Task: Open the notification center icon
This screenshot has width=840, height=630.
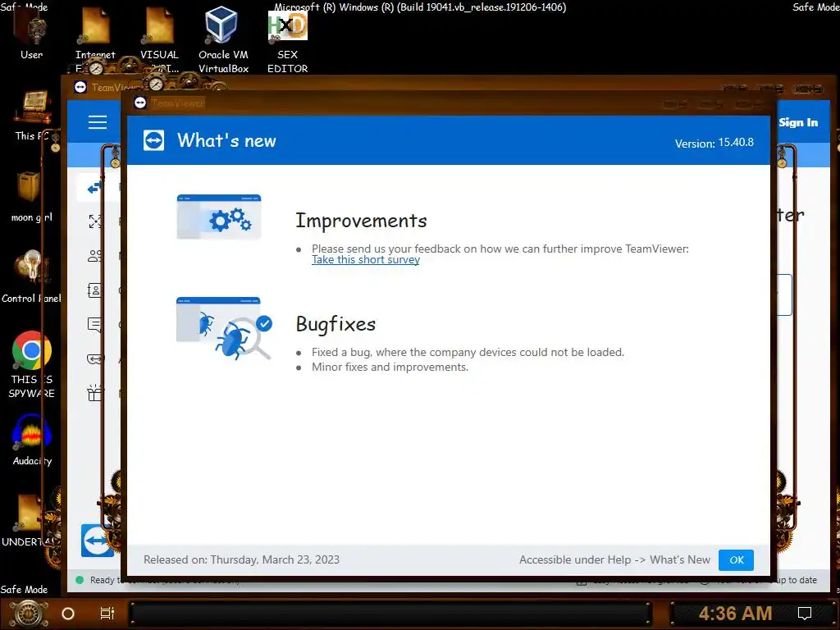Action: [x=805, y=614]
